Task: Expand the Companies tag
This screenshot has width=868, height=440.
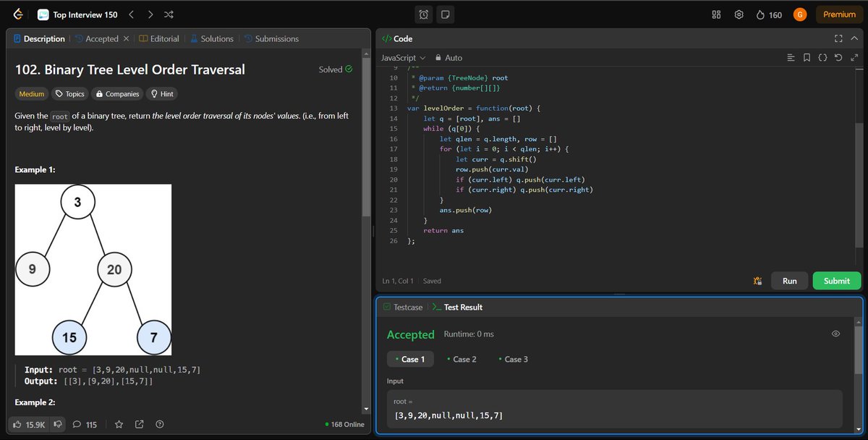Action: 117,94
